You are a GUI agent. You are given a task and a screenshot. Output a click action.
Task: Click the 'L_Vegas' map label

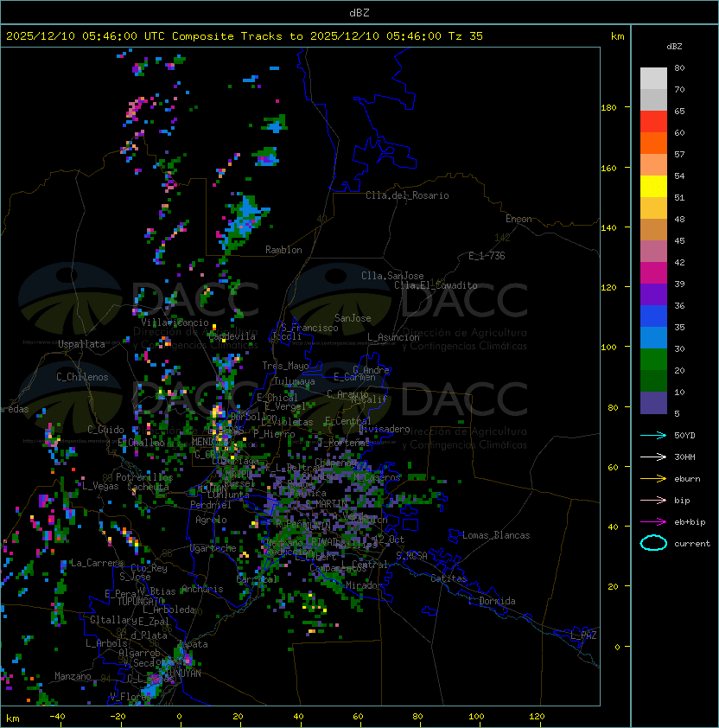100,486
